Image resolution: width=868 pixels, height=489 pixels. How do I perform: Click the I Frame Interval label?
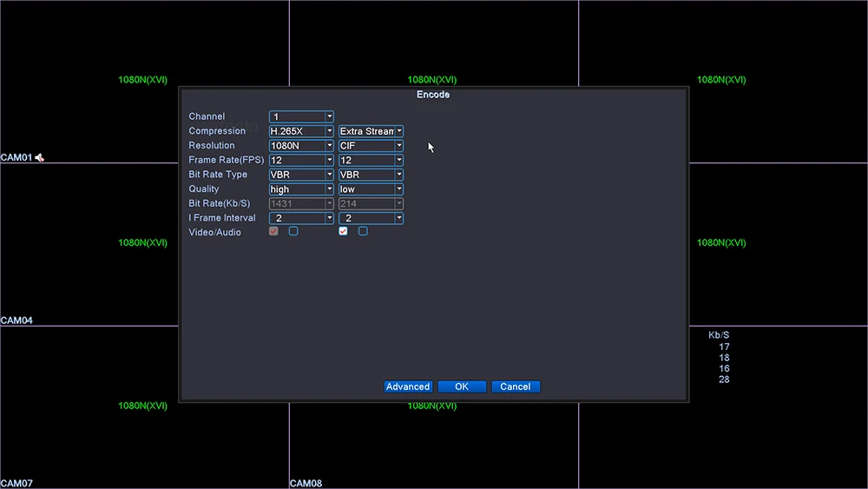[x=222, y=218]
